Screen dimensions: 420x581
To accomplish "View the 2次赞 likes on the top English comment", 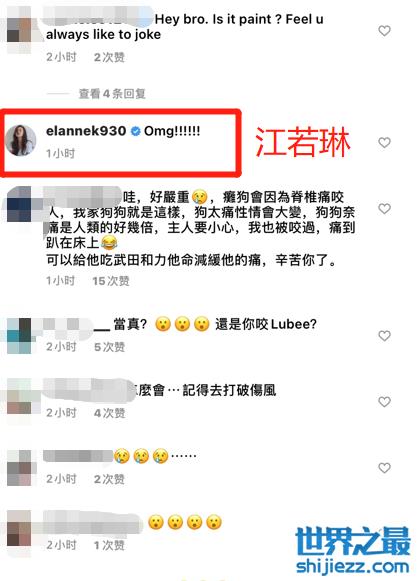I will click(109, 57).
